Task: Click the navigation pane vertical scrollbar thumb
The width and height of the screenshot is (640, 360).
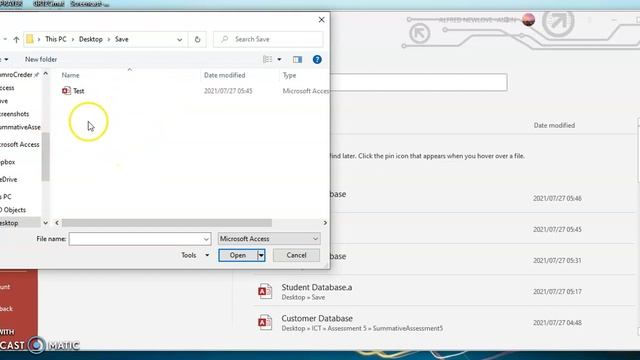Action: tap(45, 157)
